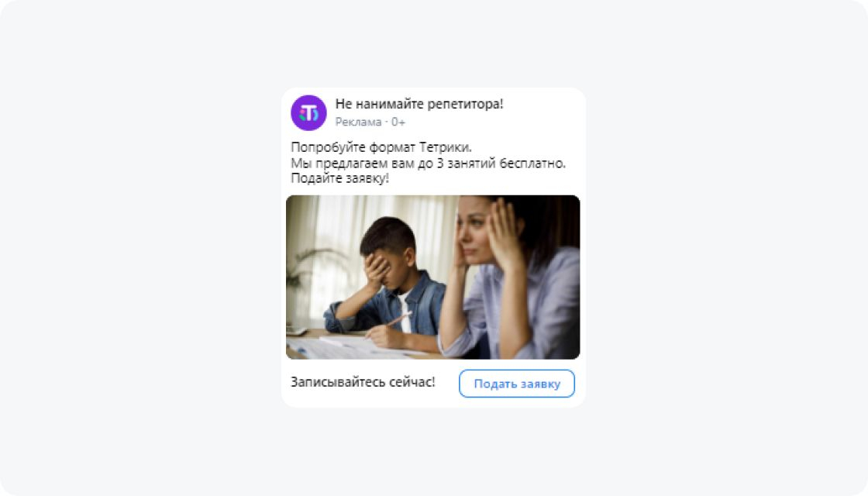
Task: Open the headline "Не нанимайте репетитора!"
Action: 419,104
